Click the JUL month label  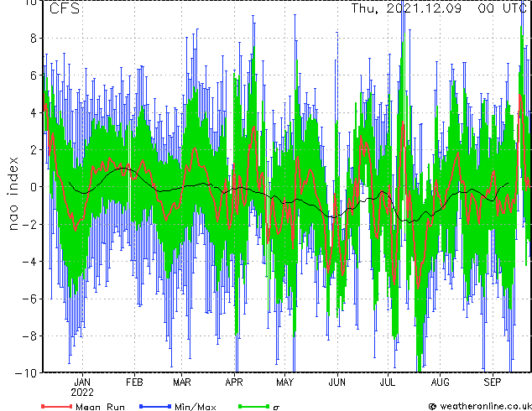click(388, 382)
